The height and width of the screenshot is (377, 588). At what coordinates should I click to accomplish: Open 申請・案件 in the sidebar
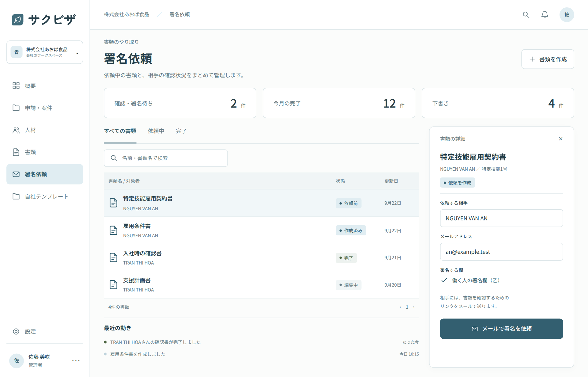point(45,108)
